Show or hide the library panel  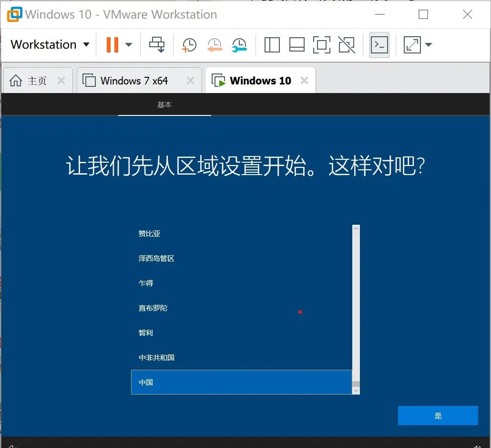pyautogui.click(x=272, y=44)
